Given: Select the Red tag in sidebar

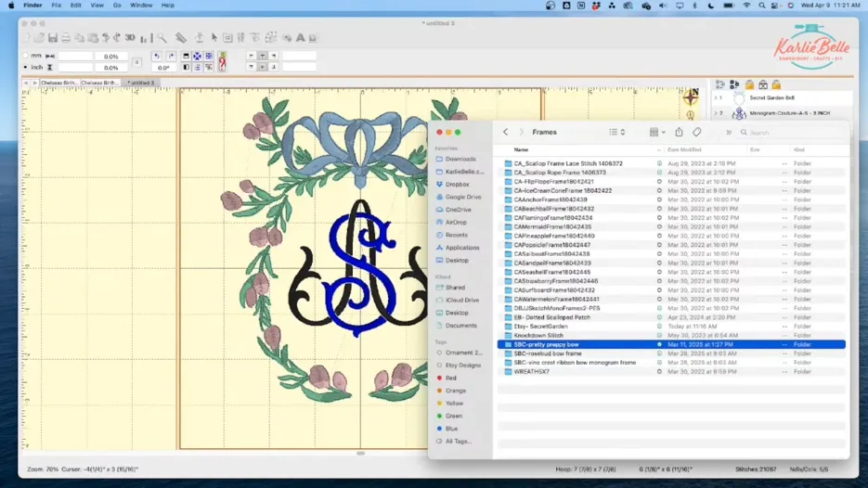Looking at the screenshot, I should pyautogui.click(x=450, y=378).
